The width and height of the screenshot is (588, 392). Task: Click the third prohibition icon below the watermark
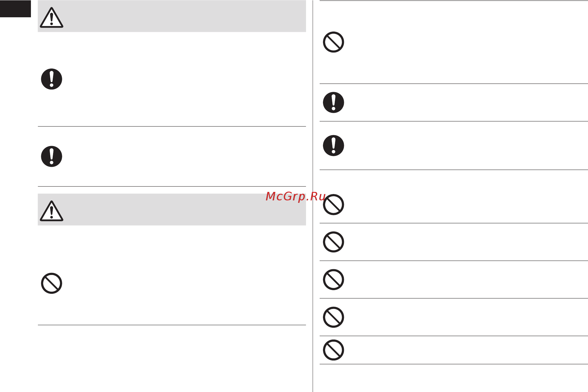(x=334, y=280)
